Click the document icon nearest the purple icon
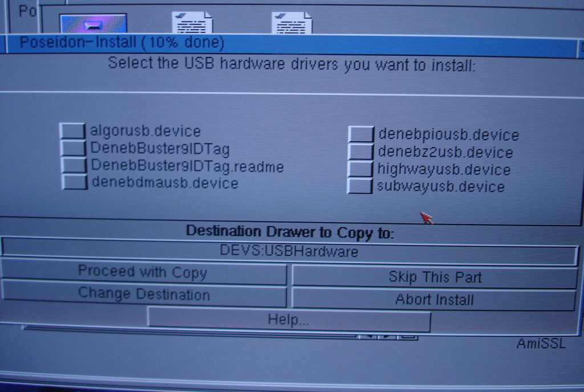This screenshot has height=392, width=584. (x=192, y=23)
